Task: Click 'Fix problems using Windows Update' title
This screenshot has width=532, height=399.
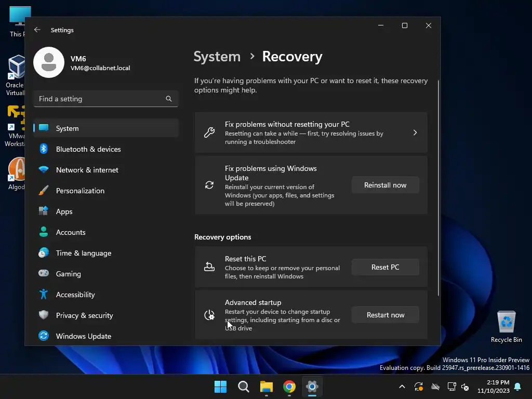Action: pos(270,173)
